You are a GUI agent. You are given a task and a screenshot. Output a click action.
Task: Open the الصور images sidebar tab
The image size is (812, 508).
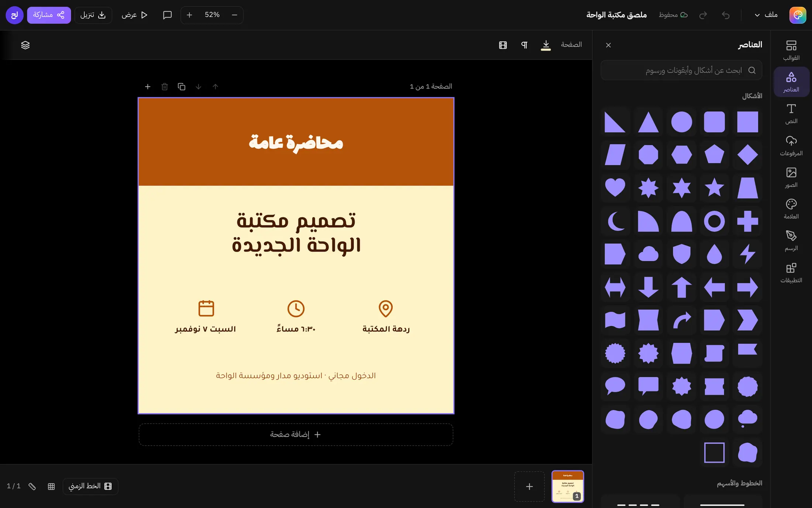pyautogui.click(x=791, y=177)
